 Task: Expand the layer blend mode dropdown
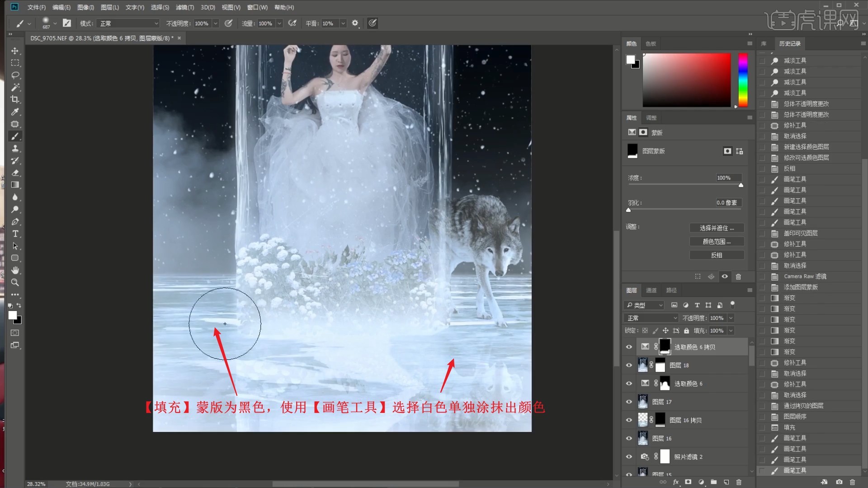pyautogui.click(x=651, y=318)
